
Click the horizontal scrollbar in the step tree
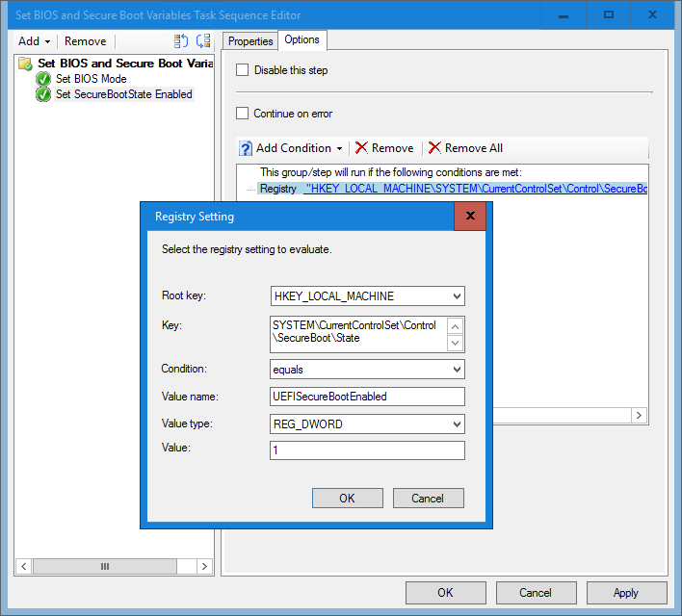106,567
